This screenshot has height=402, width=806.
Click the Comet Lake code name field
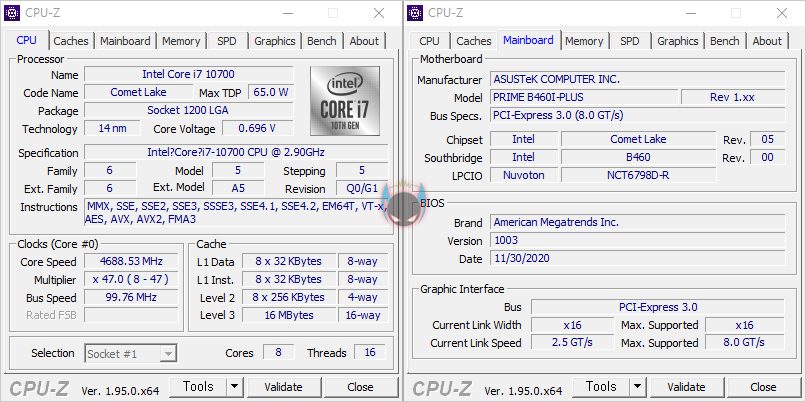[x=138, y=92]
